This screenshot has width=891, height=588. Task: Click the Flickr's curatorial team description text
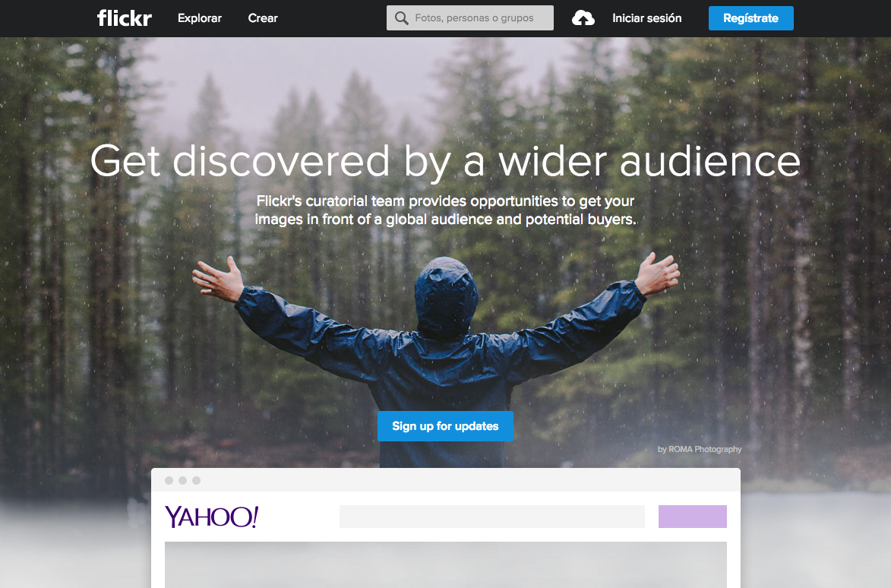point(445,210)
